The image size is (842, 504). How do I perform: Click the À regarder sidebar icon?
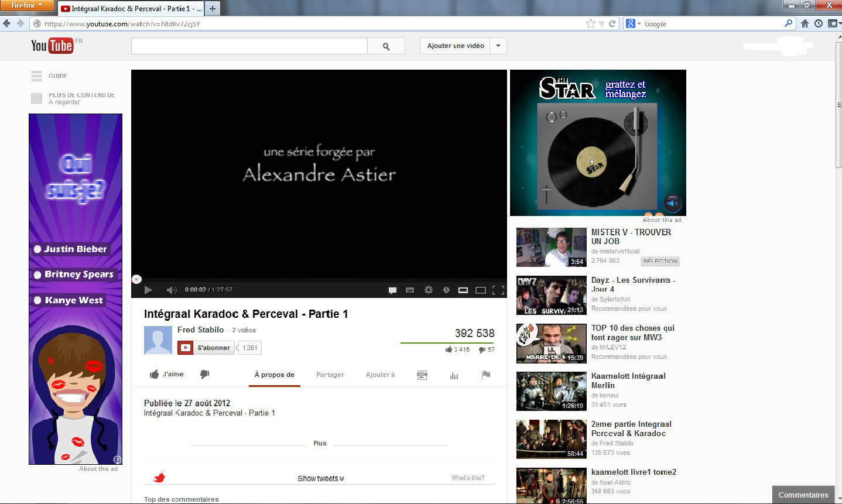(x=36, y=98)
